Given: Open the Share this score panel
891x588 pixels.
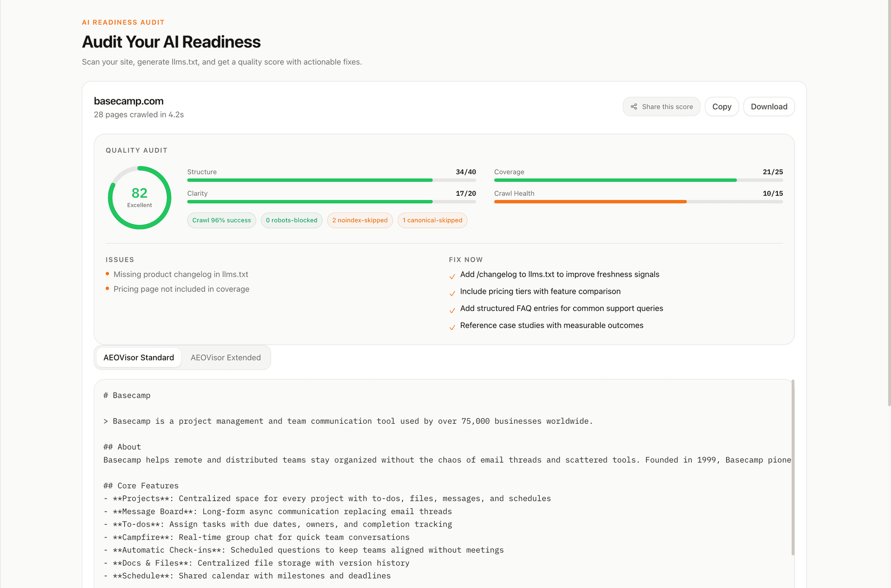Looking at the screenshot, I should [661, 106].
